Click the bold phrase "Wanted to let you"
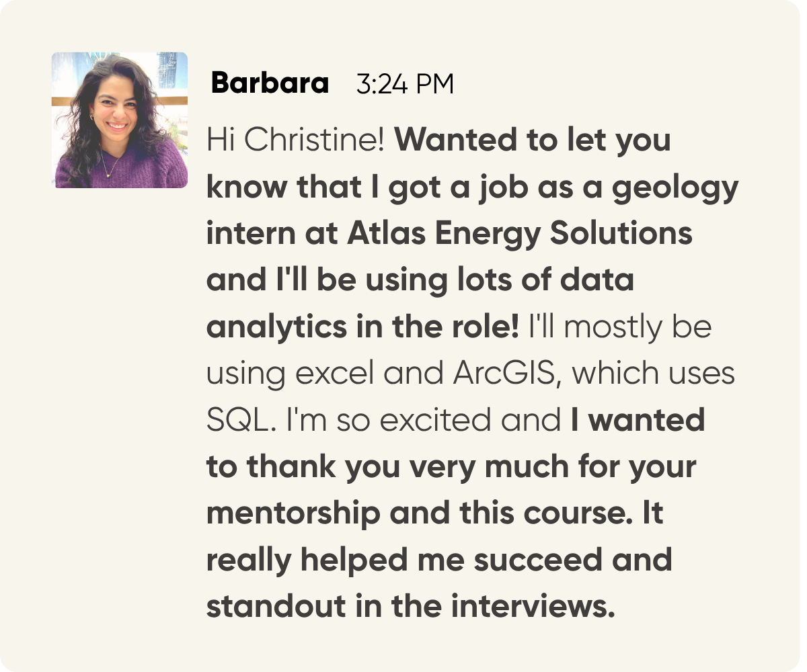The image size is (807, 672). 532,142
